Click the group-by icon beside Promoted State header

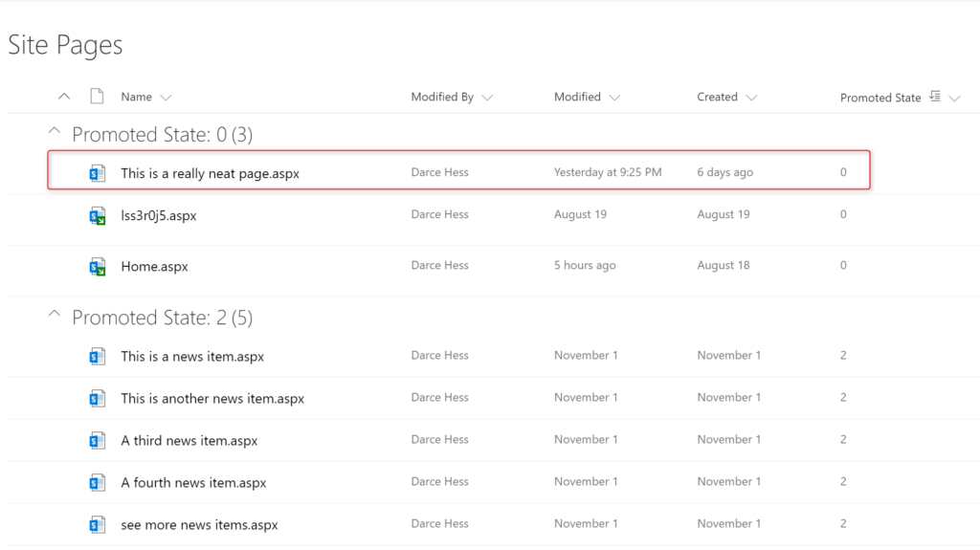[x=935, y=97]
